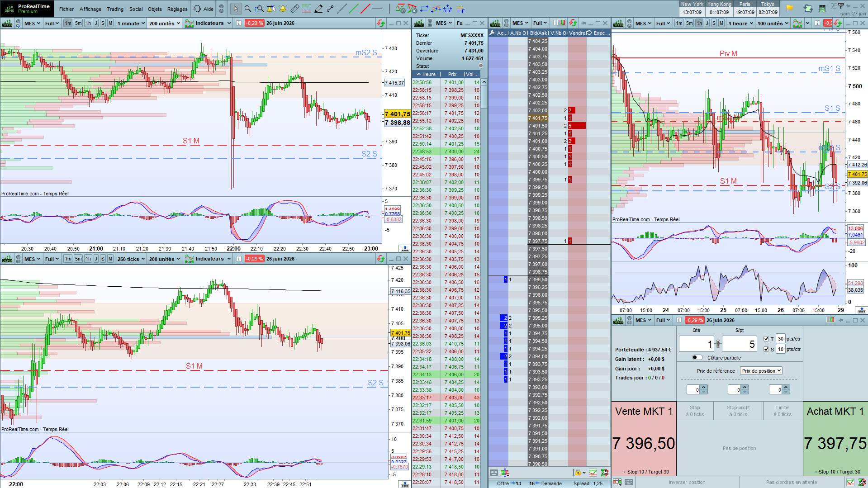Select the ruler measuring tool
This screenshot has width=868, height=488.
[294, 9]
